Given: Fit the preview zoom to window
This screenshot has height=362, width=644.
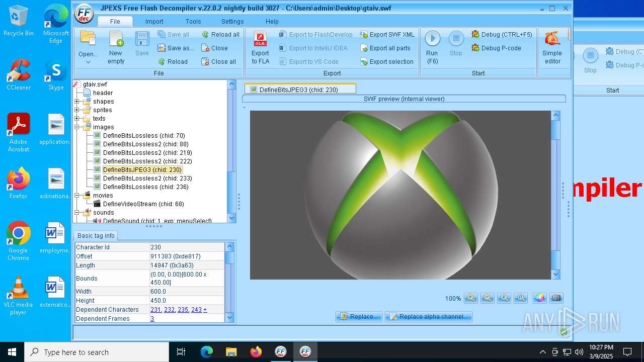Looking at the screenshot, I should pyautogui.click(x=521, y=298).
